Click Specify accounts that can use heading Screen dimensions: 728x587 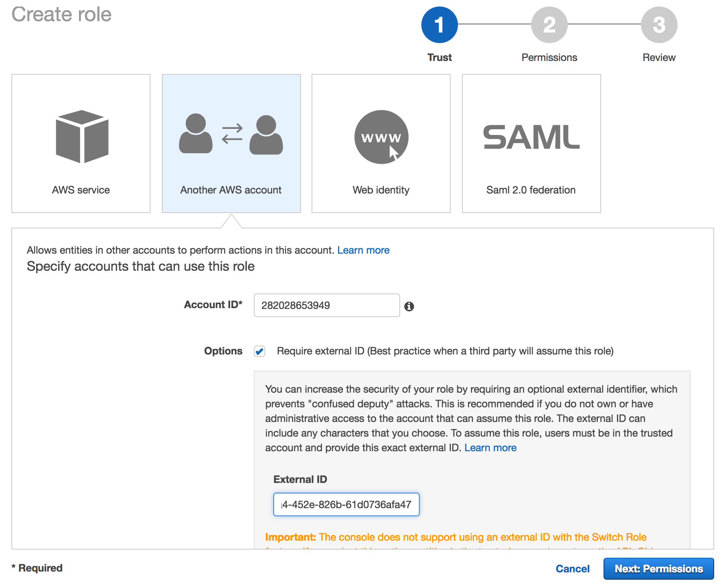(141, 266)
